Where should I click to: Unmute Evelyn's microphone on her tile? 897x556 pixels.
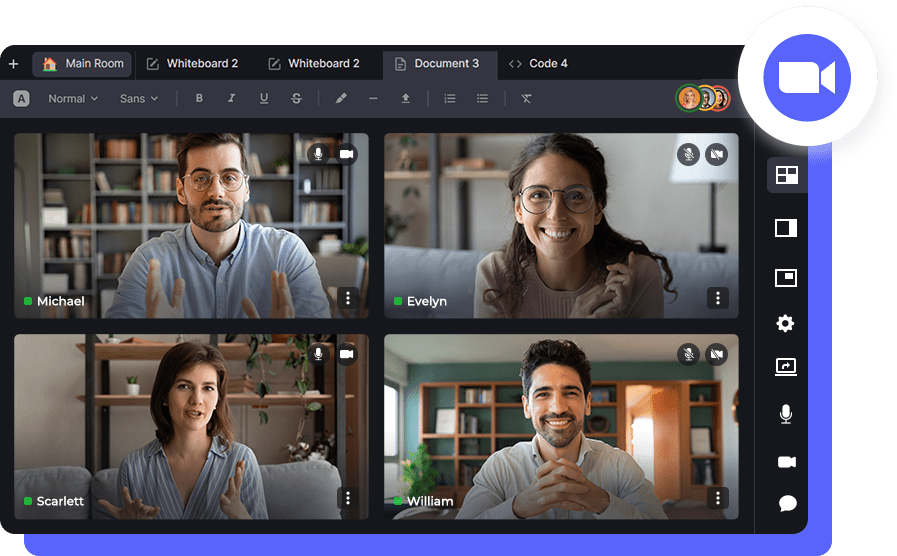pos(688,154)
